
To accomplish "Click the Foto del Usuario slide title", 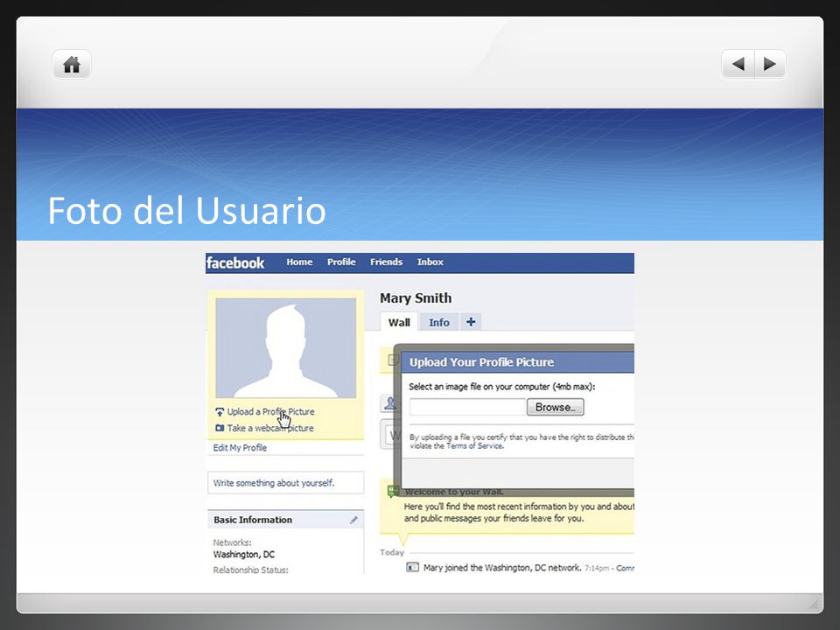I will coord(187,211).
